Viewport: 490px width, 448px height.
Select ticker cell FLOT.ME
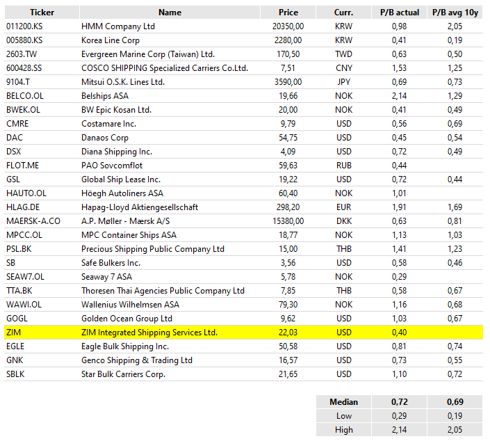point(42,166)
